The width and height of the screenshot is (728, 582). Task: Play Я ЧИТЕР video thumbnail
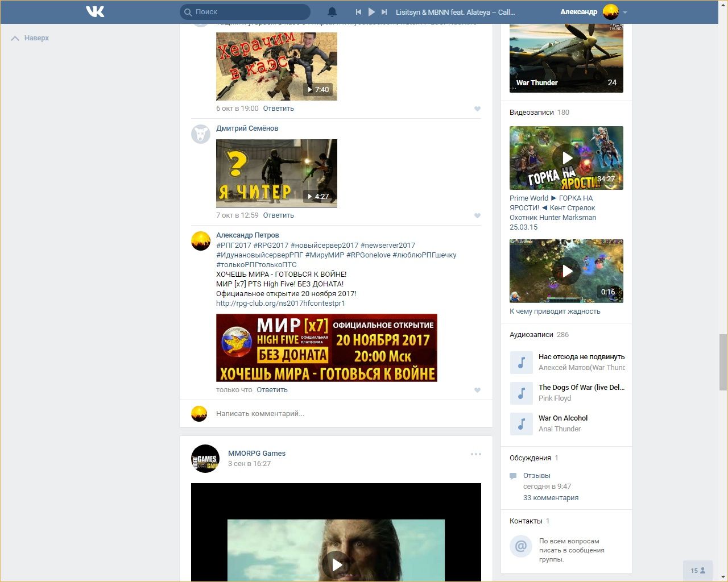coord(276,173)
